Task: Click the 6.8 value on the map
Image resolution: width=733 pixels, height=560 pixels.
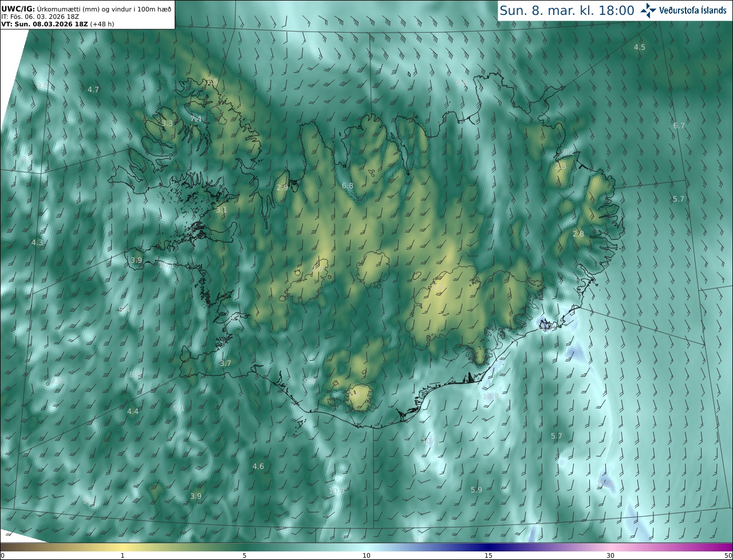Action: (x=348, y=186)
